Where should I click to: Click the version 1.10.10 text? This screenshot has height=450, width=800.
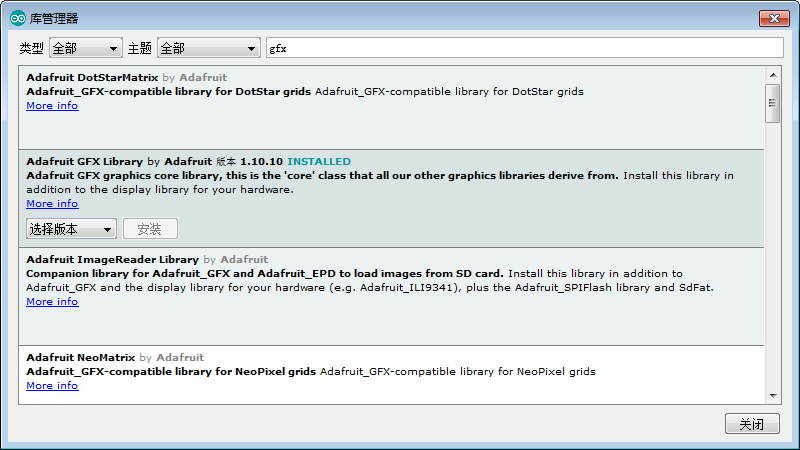[x=261, y=162]
